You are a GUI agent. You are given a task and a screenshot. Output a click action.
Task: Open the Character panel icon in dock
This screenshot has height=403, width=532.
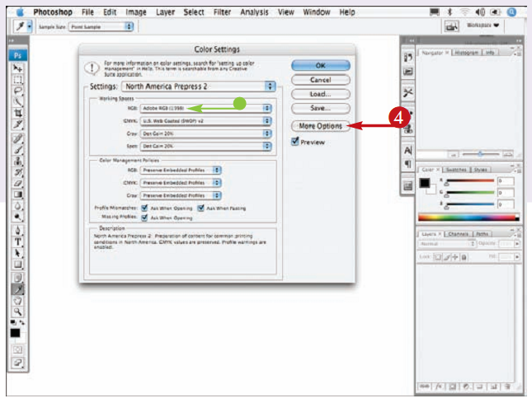tap(407, 150)
